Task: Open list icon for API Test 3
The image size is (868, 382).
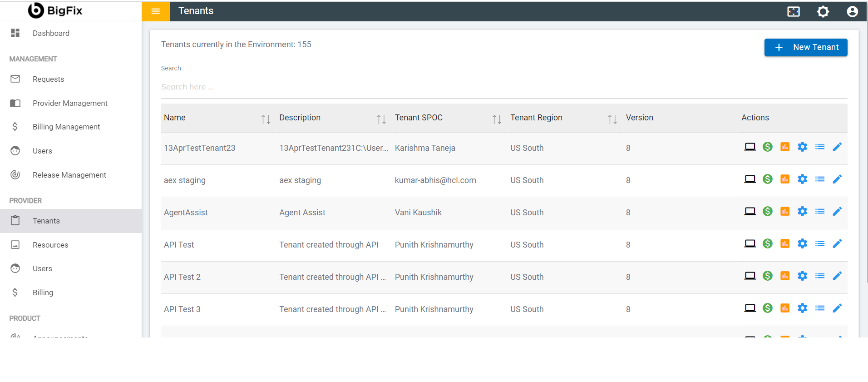Action: [820, 308]
